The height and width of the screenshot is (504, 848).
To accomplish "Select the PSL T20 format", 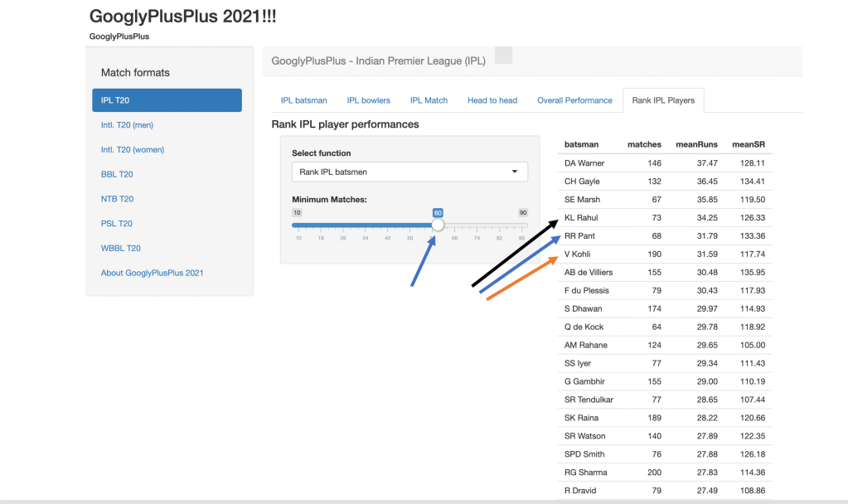I will [x=117, y=224].
